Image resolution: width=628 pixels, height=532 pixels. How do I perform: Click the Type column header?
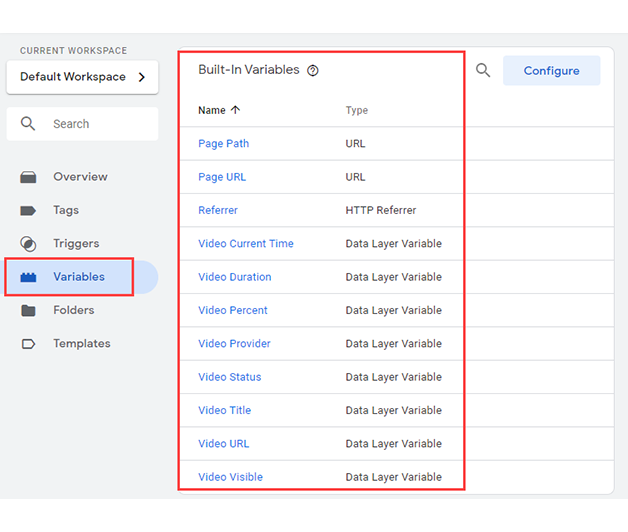[357, 110]
